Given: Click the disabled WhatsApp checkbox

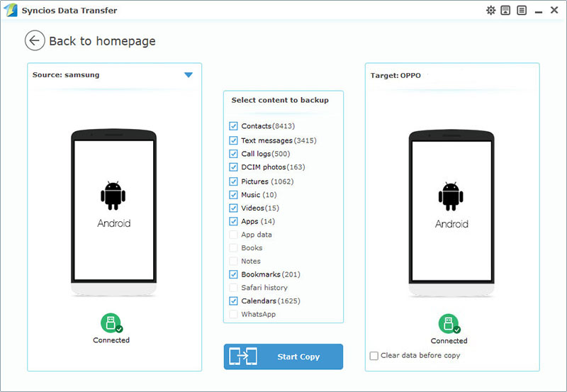Looking at the screenshot, I should click(x=233, y=314).
